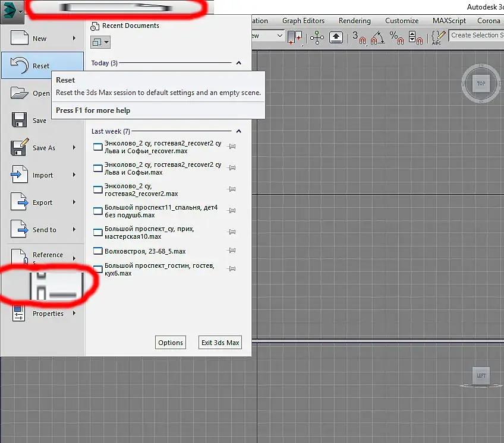Select Reset in the application menu
Viewport: 504px width, 443px height.
(x=42, y=65)
